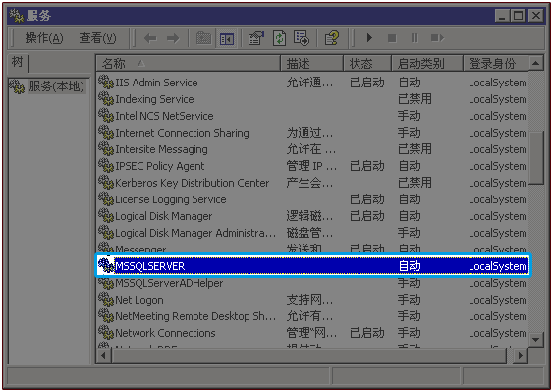553x392 pixels.
Task: Select Logical Disk Manager Administra... row
Action: coord(312,233)
